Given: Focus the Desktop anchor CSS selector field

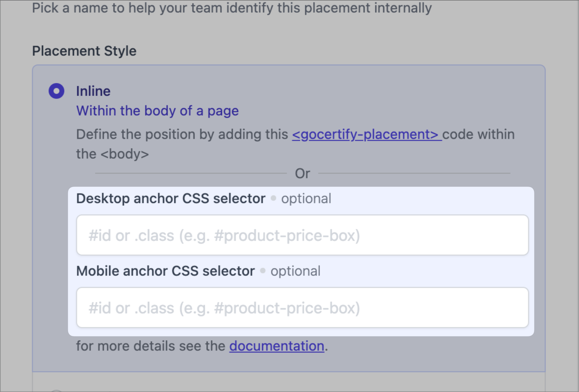Looking at the screenshot, I should [x=302, y=235].
